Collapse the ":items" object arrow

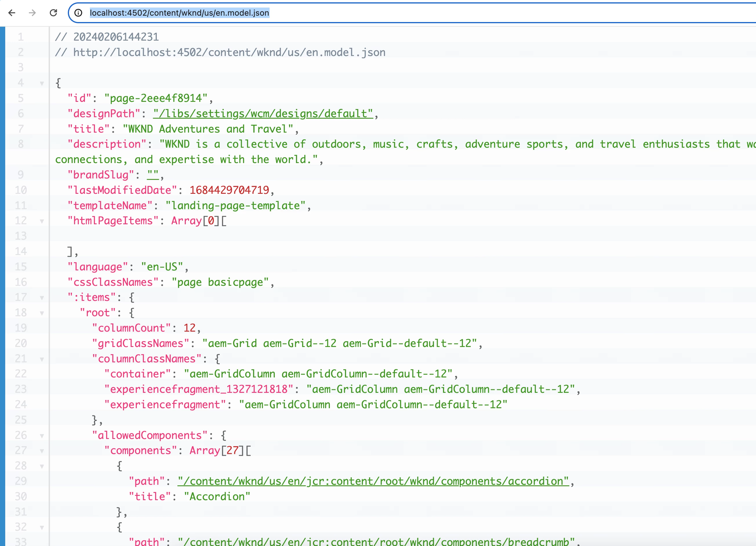click(42, 298)
